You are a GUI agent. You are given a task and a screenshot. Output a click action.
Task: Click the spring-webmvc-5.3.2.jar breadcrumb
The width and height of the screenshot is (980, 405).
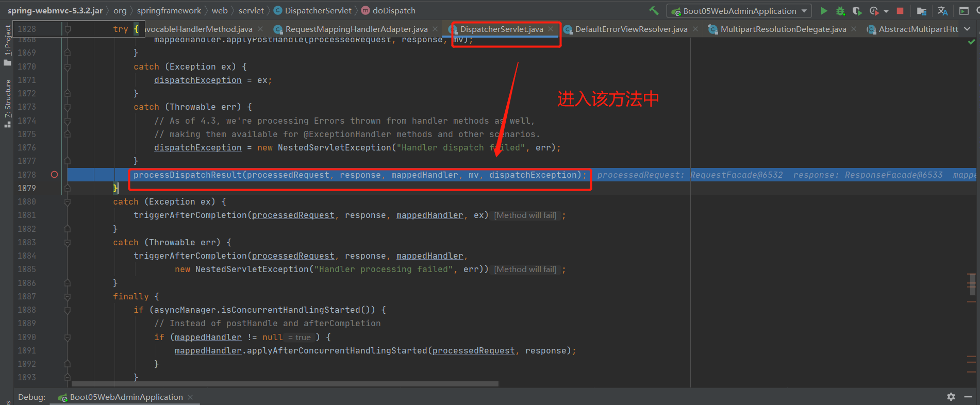pyautogui.click(x=55, y=11)
